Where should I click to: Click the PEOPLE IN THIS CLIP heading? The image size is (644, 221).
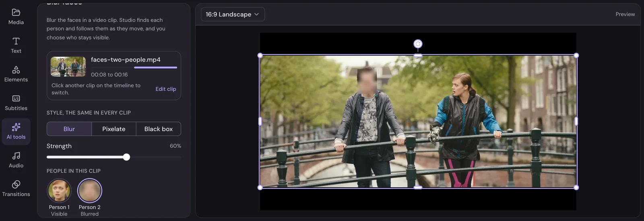[74, 171]
